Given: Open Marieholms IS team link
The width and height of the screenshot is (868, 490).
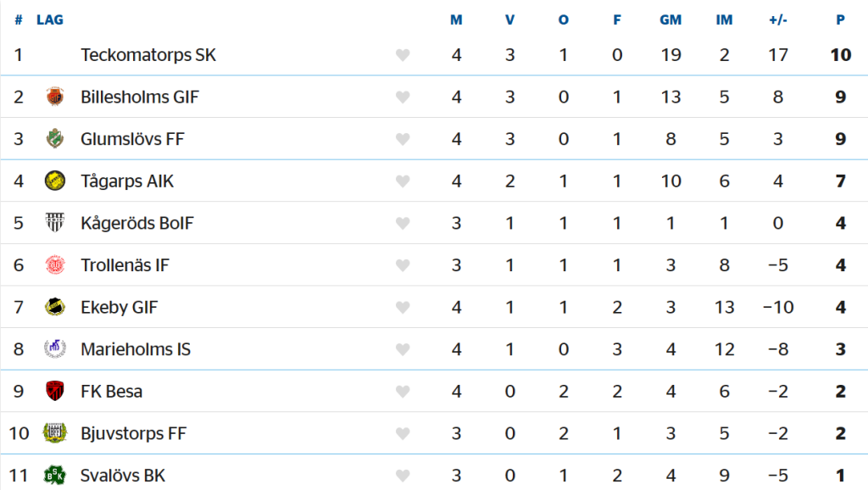Looking at the screenshot, I should (136, 349).
